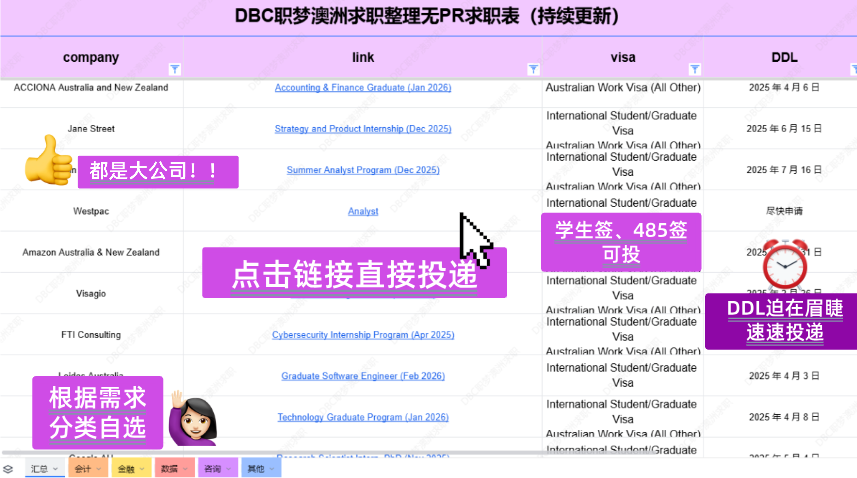
Task: Select the sheet title DBC职梦澳洲求职整理无PR求职表
Action: click(x=427, y=16)
